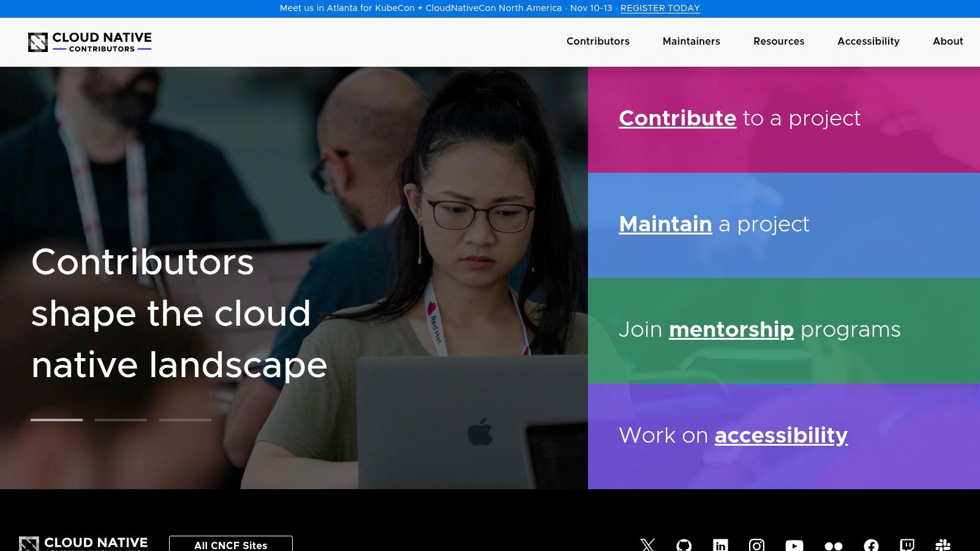980x551 pixels.
Task: Expand the Resources navigation item
Action: (x=778, y=41)
